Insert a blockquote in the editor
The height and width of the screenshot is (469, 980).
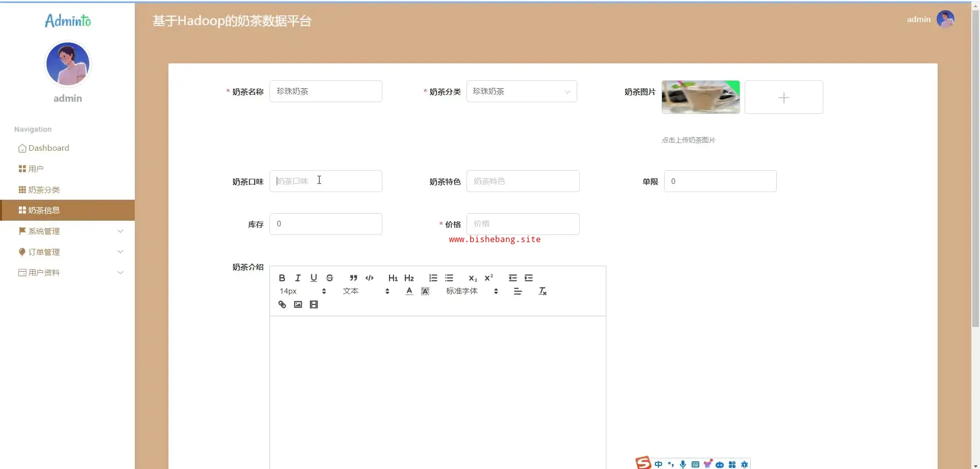pos(353,278)
